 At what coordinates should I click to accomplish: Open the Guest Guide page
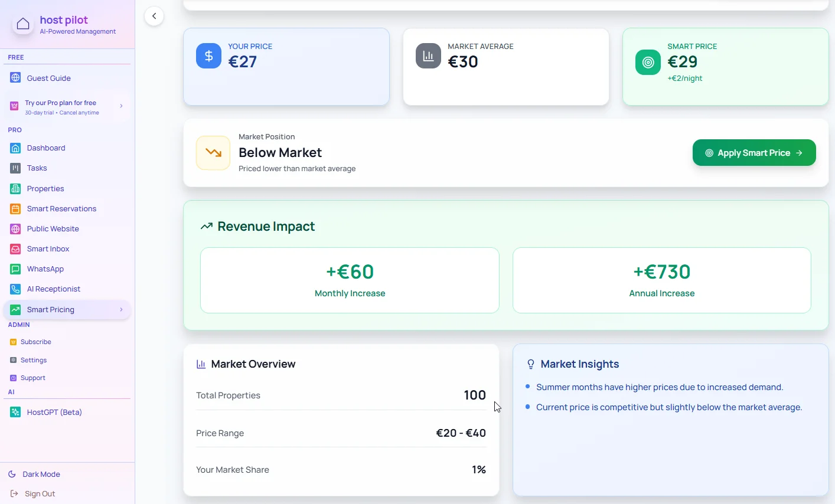click(x=48, y=77)
